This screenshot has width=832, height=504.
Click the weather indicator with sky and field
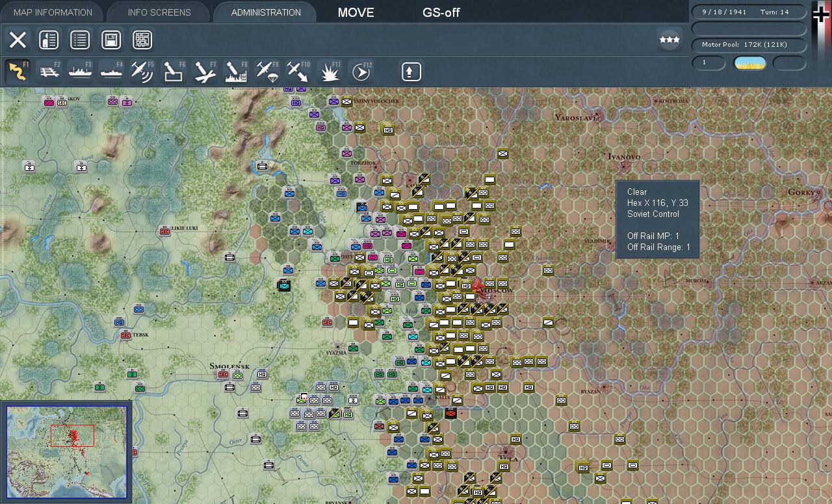click(x=749, y=63)
